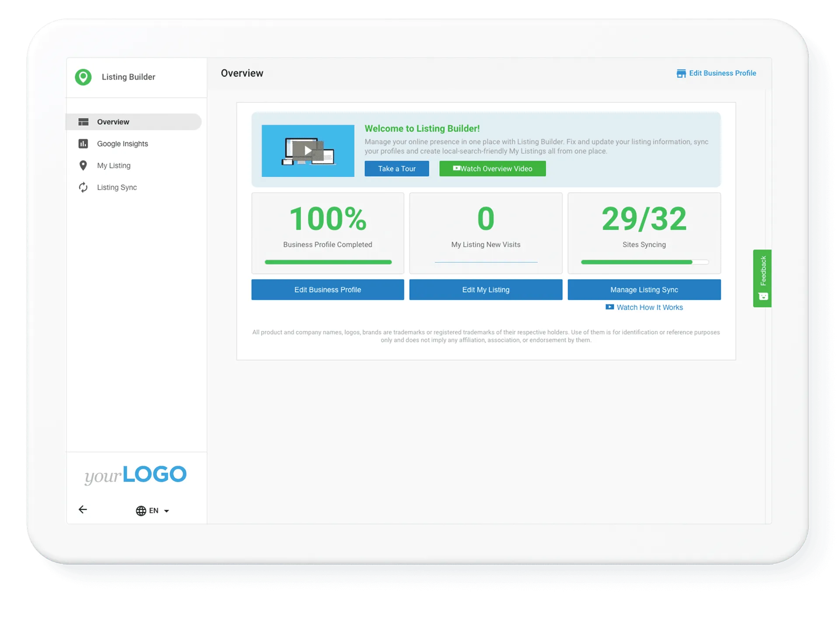Select Listing Sync in sidebar
Image resolution: width=840 pixels, height=618 pixels.
click(x=117, y=187)
